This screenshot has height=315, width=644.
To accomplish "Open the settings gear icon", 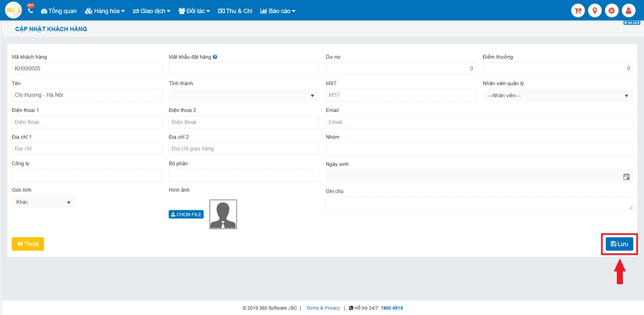I will [x=612, y=11].
